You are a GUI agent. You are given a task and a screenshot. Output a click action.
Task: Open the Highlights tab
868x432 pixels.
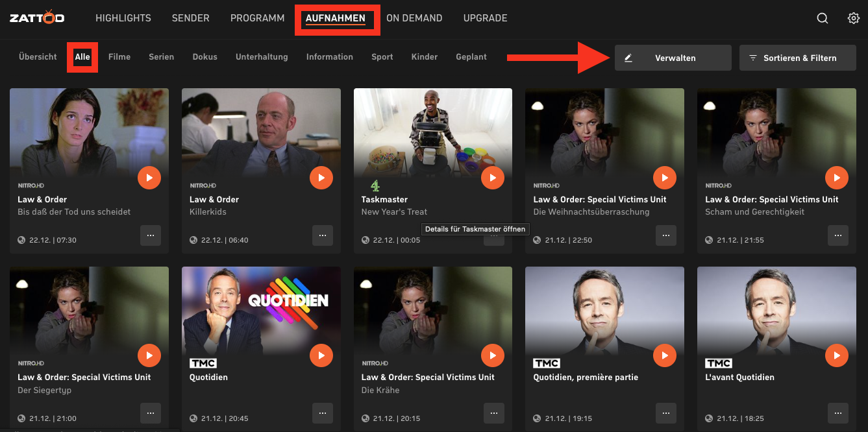123,18
